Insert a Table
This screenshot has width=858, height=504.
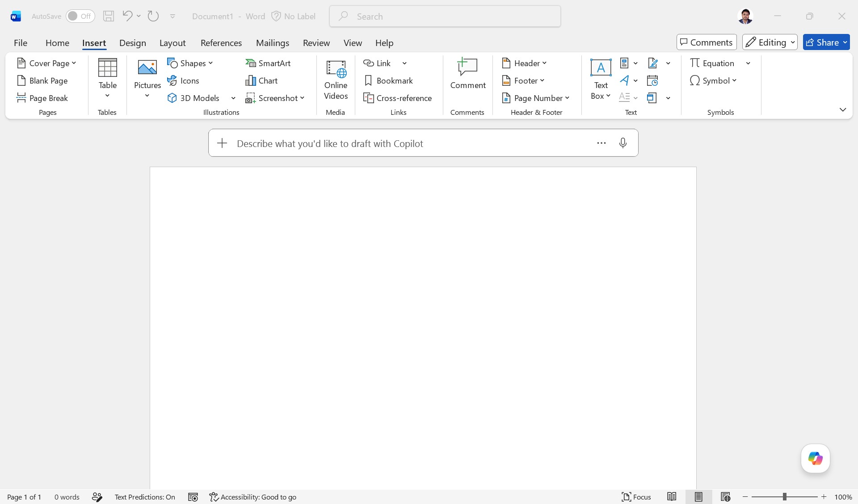(107, 79)
